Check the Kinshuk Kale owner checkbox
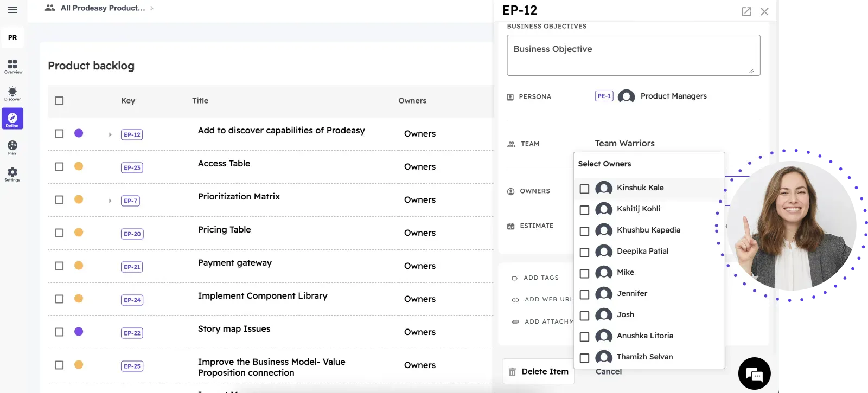The height and width of the screenshot is (393, 868). 584,189
